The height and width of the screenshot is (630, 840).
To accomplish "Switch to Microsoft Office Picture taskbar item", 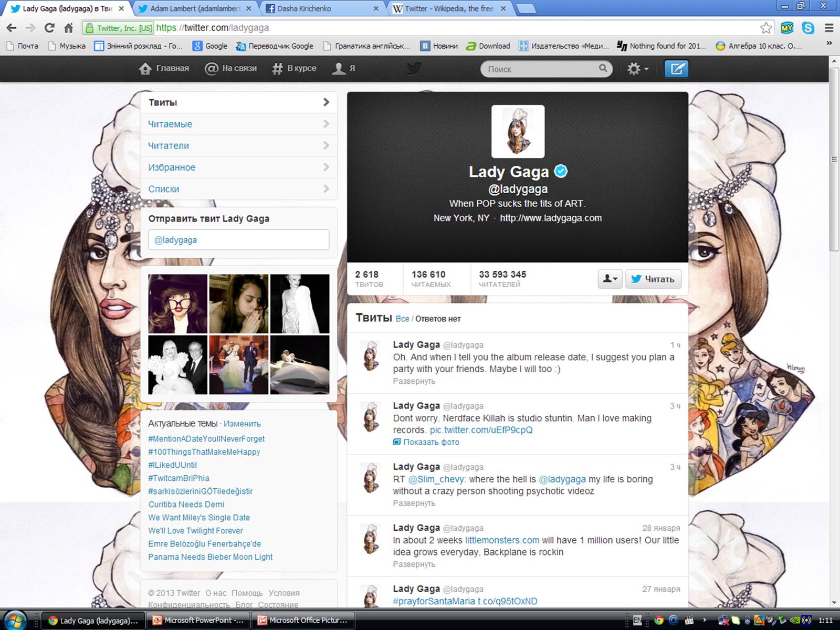I will click(304, 621).
